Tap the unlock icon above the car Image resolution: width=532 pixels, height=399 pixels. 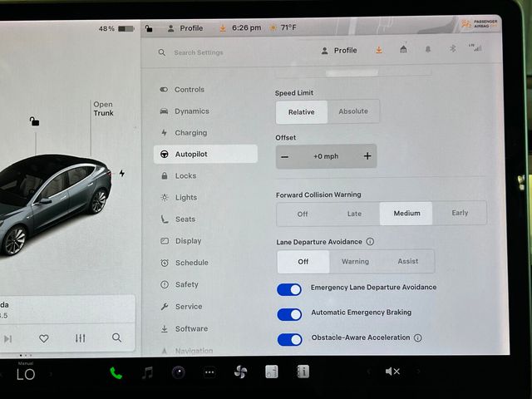(x=34, y=121)
